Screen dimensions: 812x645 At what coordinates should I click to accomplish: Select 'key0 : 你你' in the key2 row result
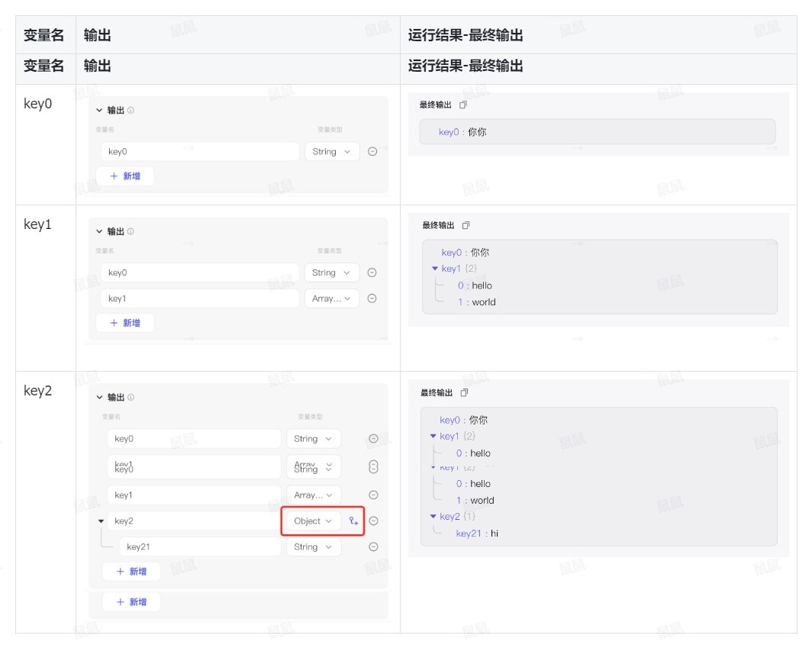click(463, 420)
